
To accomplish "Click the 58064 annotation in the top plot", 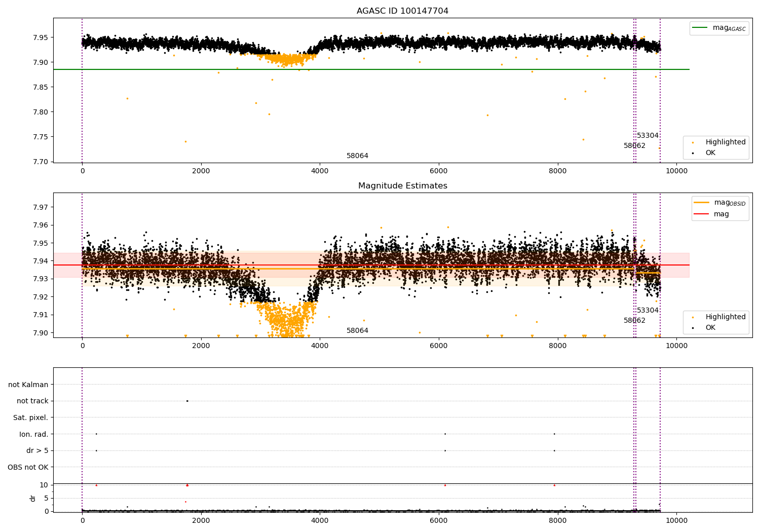I will [x=357, y=156].
